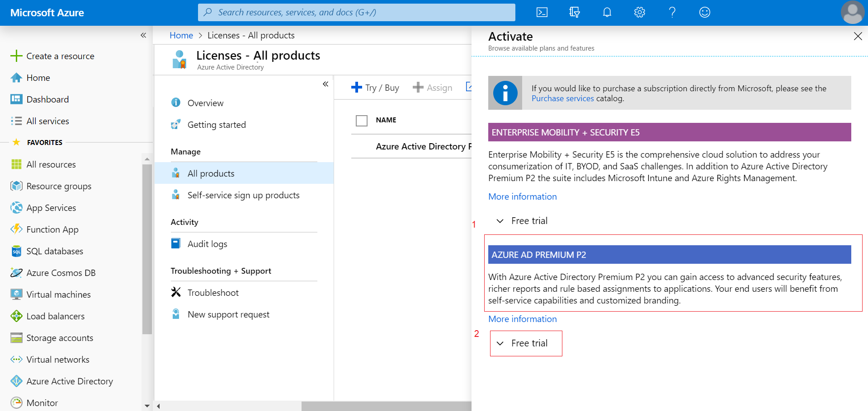
Task: Toggle the NAME column select-all checkbox
Action: click(x=361, y=121)
